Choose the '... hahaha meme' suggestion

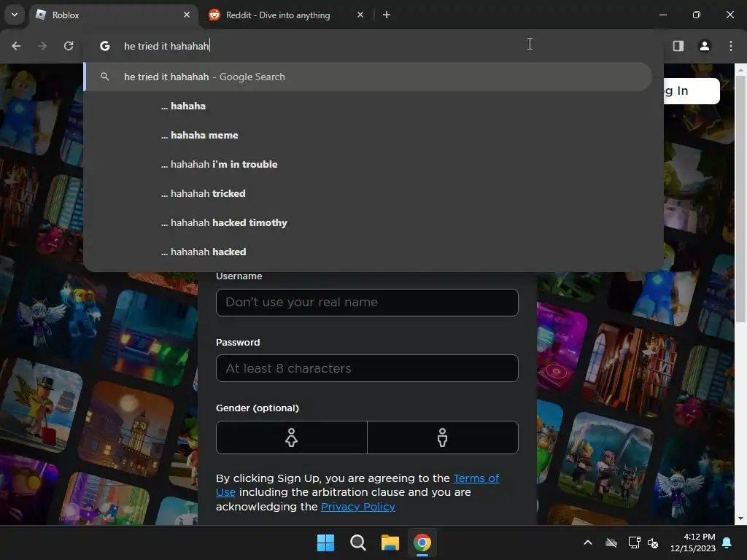coord(368,135)
